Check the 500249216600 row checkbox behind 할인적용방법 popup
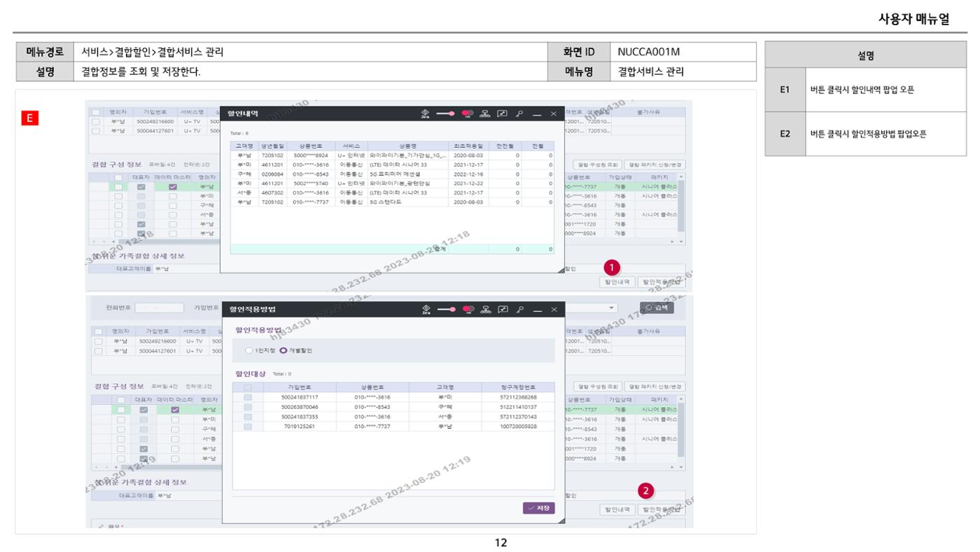The width and height of the screenshot is (980, 552). (98, 341)
